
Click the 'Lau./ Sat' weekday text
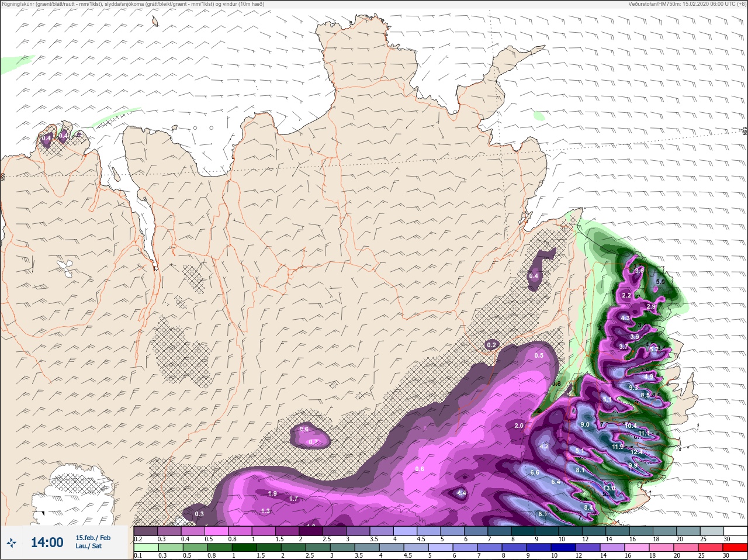pos(89,546)
